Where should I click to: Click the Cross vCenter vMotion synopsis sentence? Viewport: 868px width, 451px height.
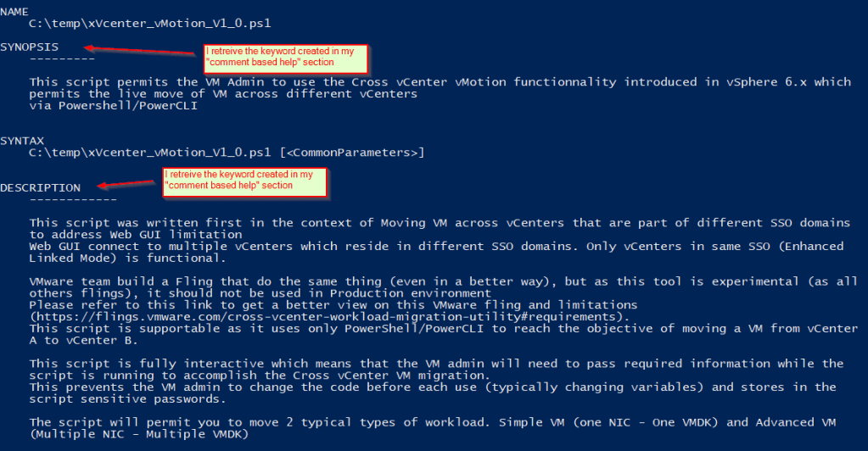click(x=440, y=82)
